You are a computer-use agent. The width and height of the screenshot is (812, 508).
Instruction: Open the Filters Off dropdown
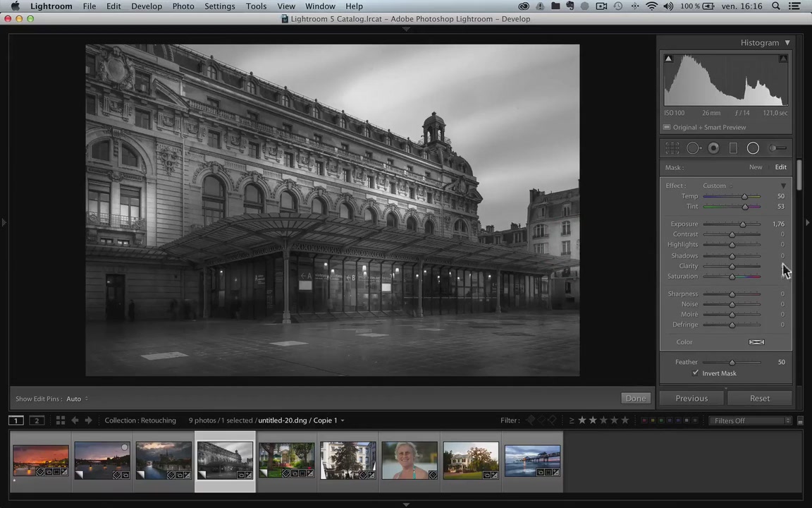(751, 421)
